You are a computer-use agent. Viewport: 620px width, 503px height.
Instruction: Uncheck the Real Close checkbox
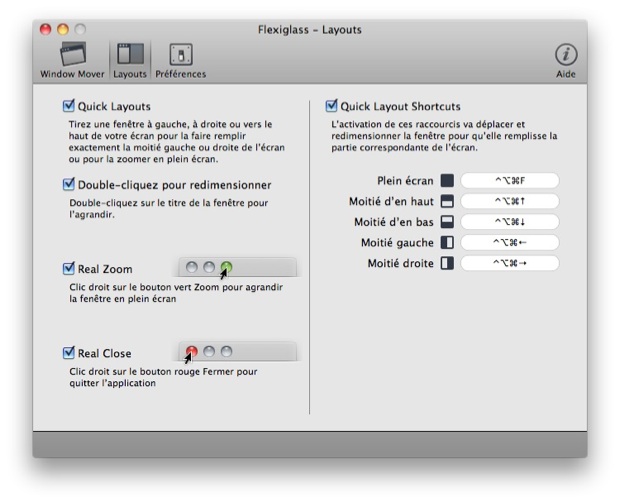click(69, 353)
